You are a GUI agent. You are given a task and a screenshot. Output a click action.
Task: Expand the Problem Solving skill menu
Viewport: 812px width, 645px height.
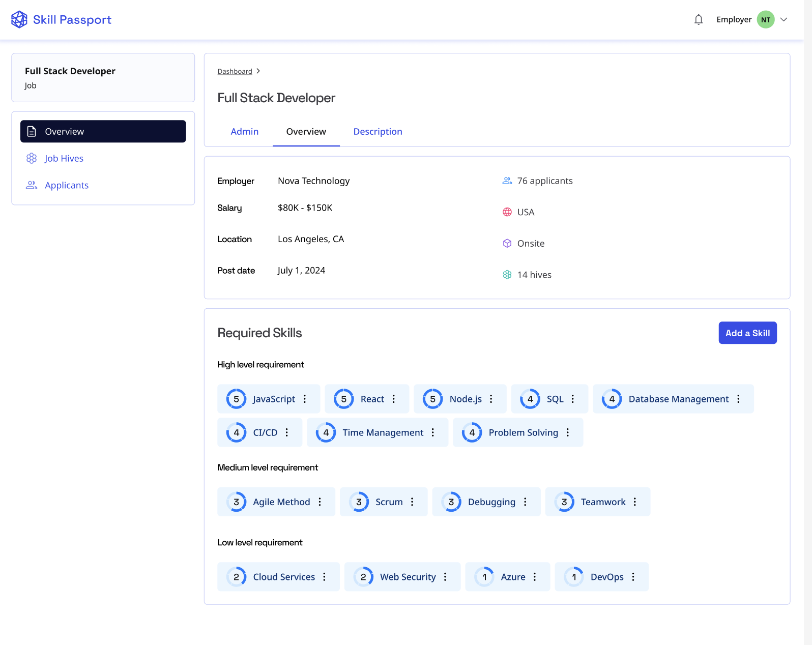point(568,432)
